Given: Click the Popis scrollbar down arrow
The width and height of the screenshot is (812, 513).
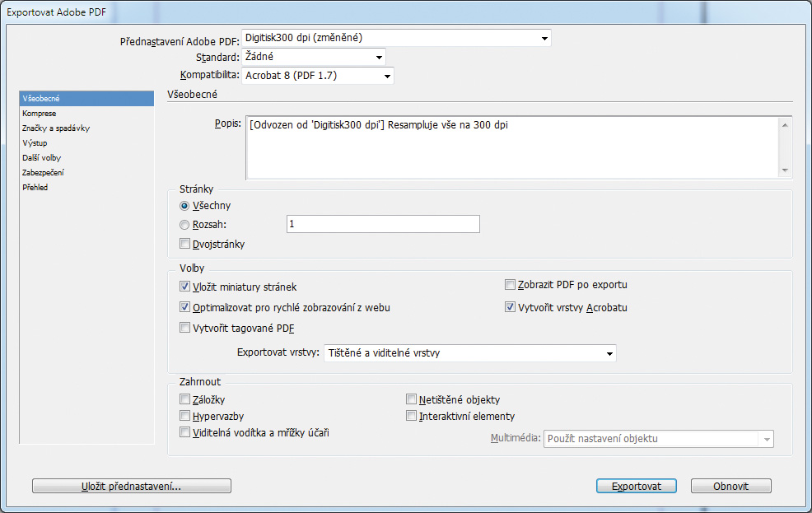Looking at the screenshot, I should click(785, 170).
